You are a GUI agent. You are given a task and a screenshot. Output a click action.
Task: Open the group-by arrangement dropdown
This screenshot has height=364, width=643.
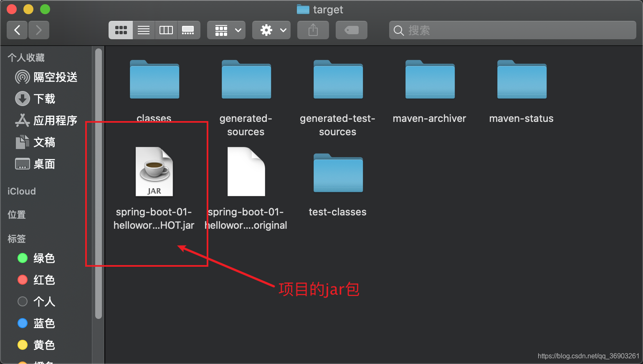[x=226, y=30]
